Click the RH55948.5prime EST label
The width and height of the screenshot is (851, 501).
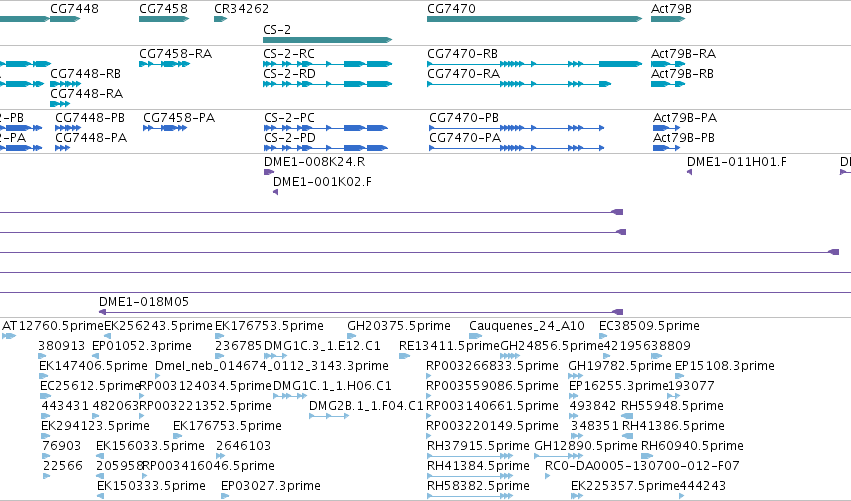pos(672,406)
